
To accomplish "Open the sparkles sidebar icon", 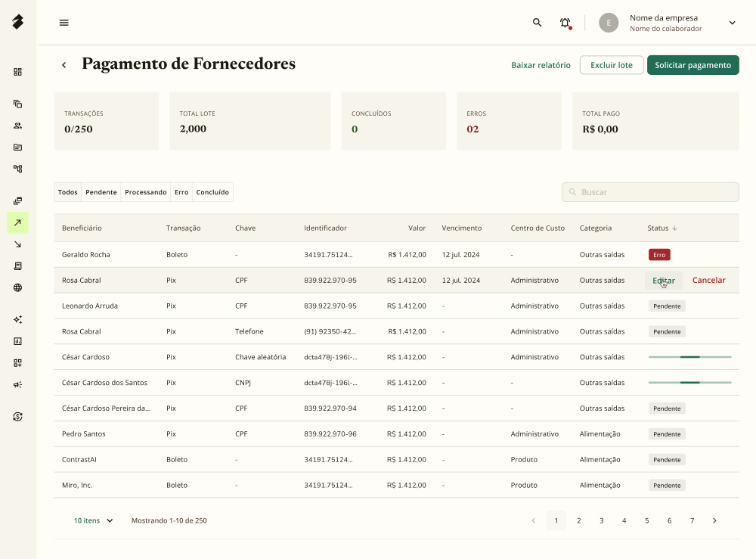I will pyautogui.click(x=18, y=319).
